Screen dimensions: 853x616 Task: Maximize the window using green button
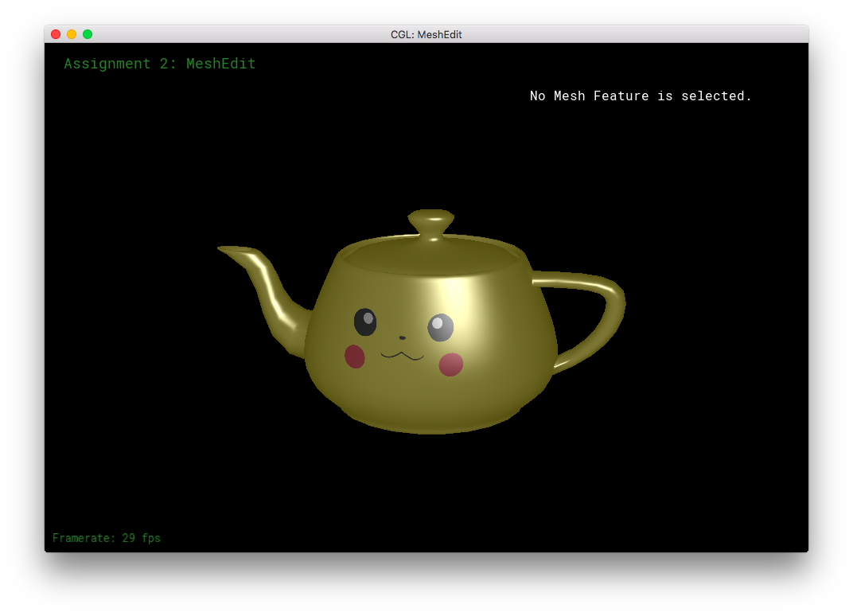coord(87,34)
